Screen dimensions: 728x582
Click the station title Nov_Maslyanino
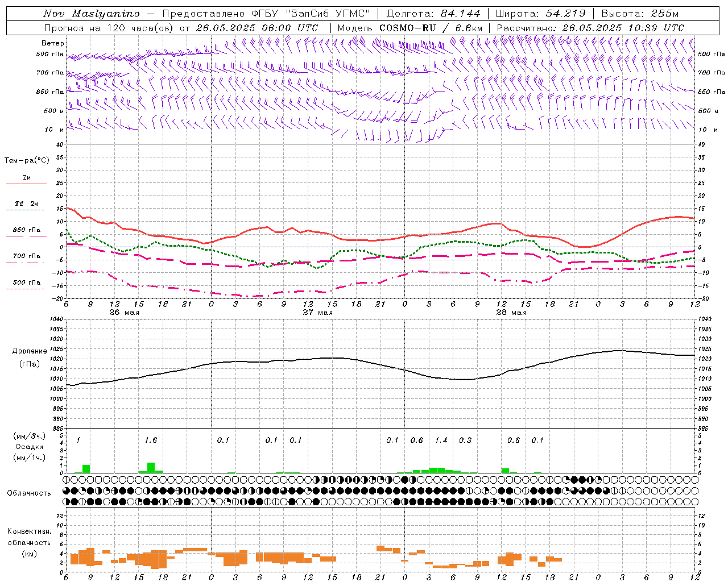pos(91,14)
